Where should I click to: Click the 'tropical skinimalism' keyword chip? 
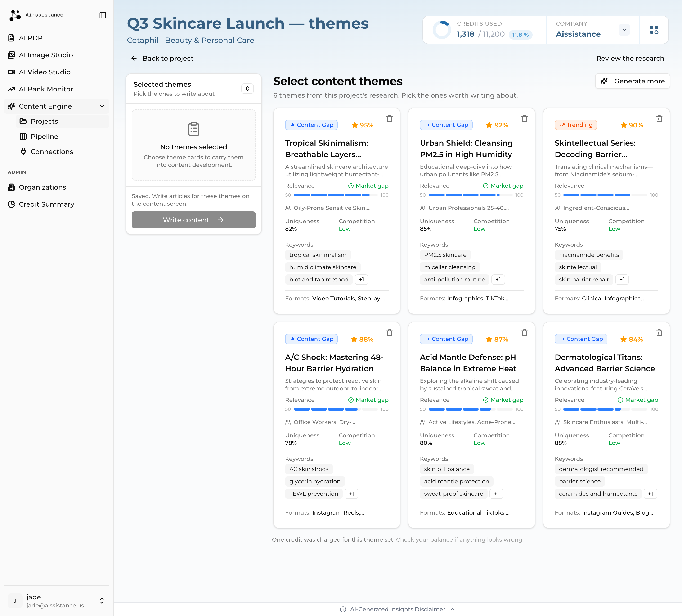[x=318, y=255]
